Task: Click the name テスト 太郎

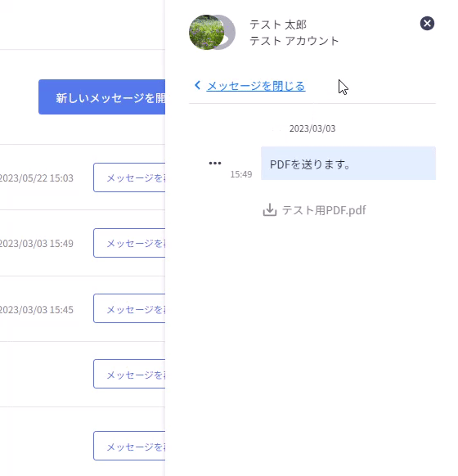Action: click(278, 25)
